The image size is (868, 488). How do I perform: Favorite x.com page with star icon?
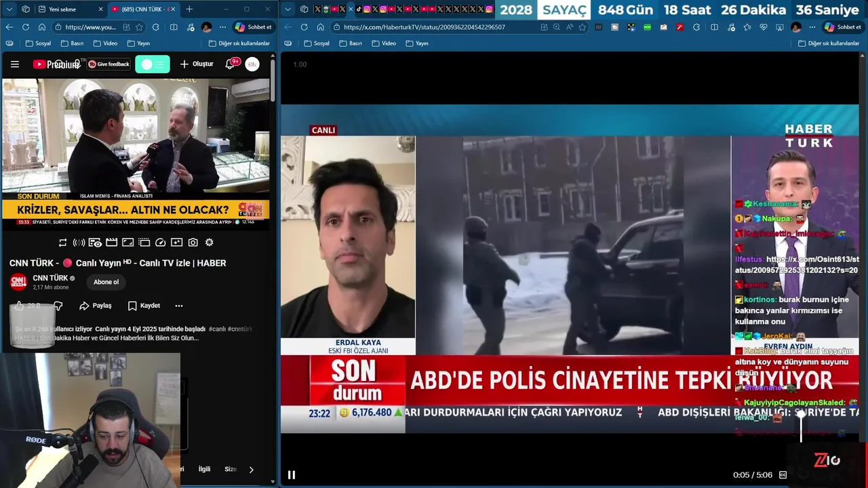[582, 27]
